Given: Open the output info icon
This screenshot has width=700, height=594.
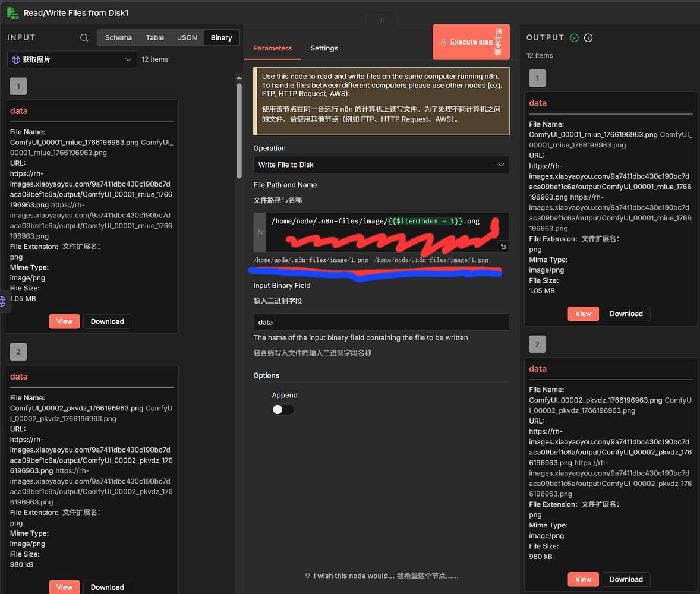Looking at the screenshot, I should 588,38.
